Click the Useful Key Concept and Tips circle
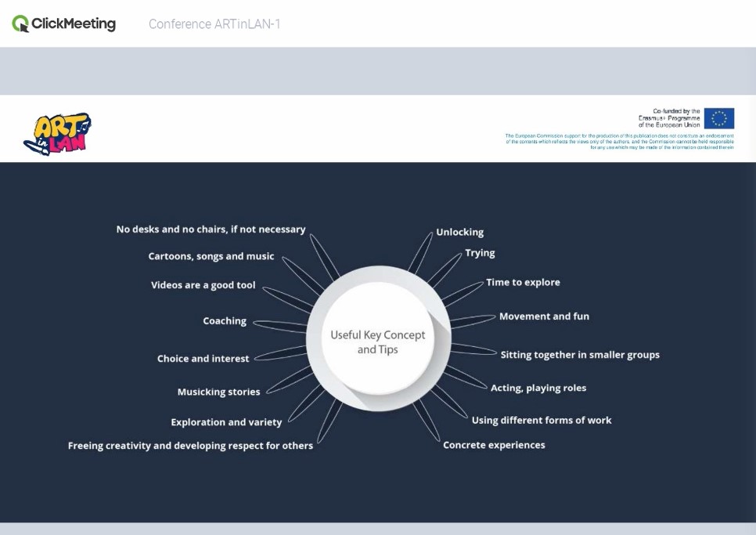The image size is (756, 535). click(378, 338)
